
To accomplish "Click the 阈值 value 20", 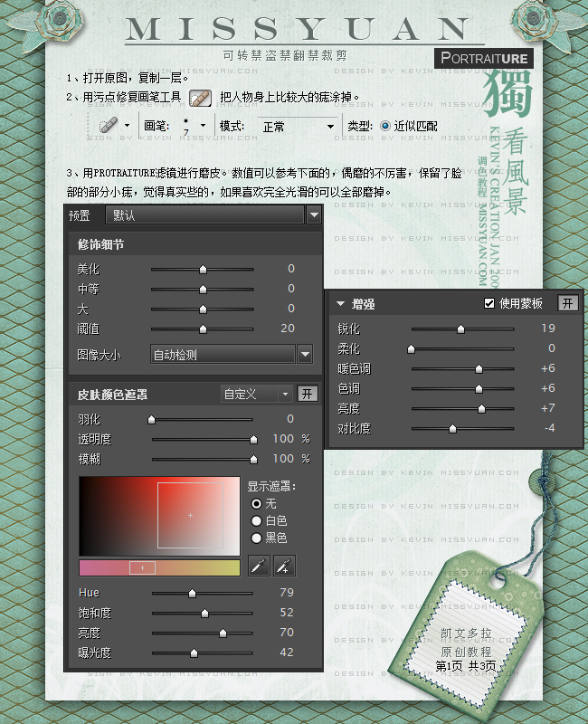I will click(x=287, y=329).
